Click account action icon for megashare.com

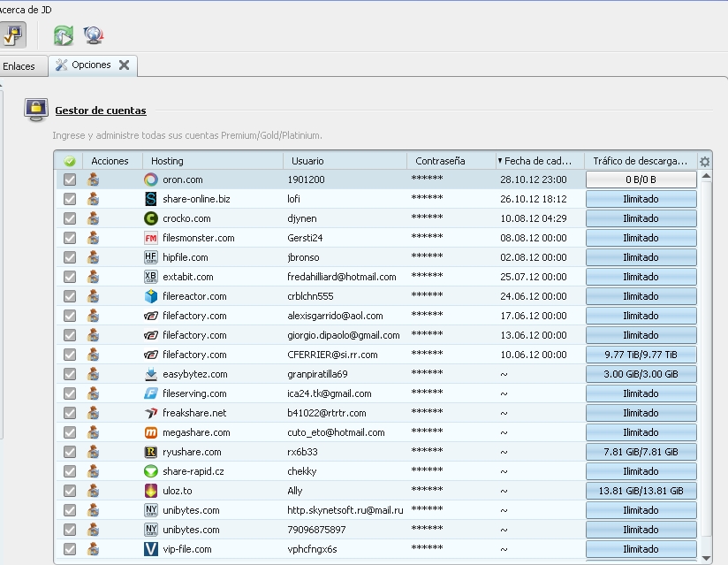click(93, 432)
